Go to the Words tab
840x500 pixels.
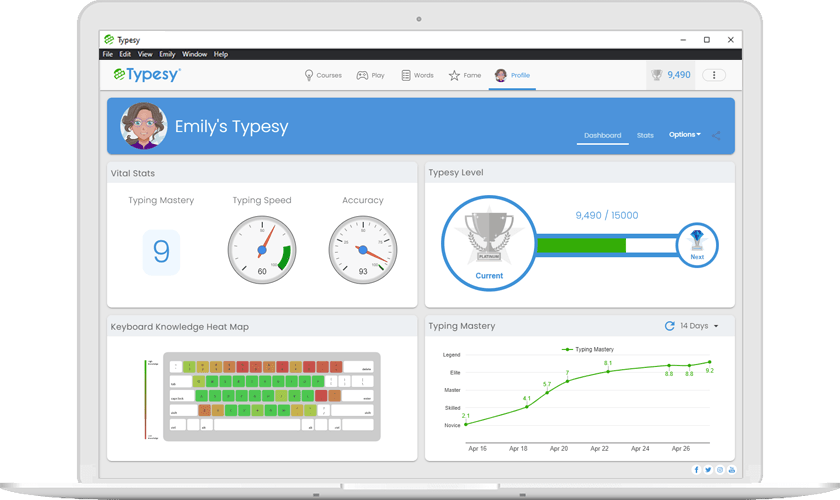tap(417, 76)
